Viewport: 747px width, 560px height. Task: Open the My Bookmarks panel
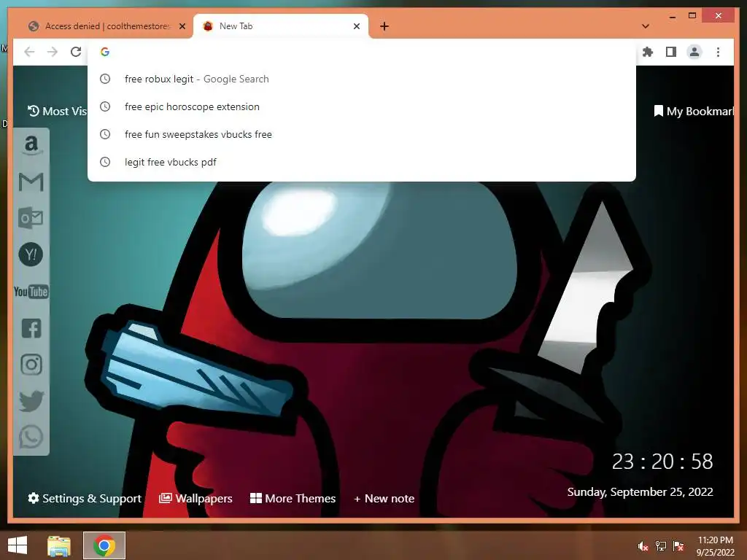pos(694,111)
